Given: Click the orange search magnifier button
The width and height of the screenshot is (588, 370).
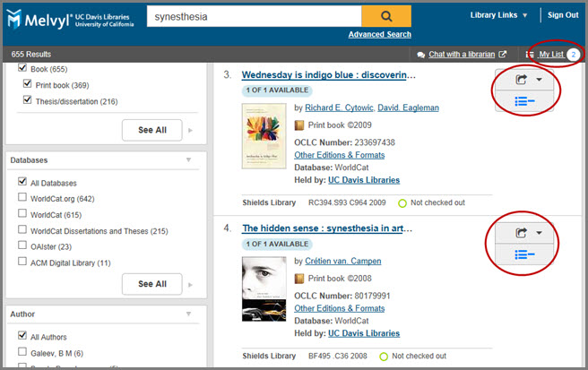Looking at the screenshot, I should point(386,15).
